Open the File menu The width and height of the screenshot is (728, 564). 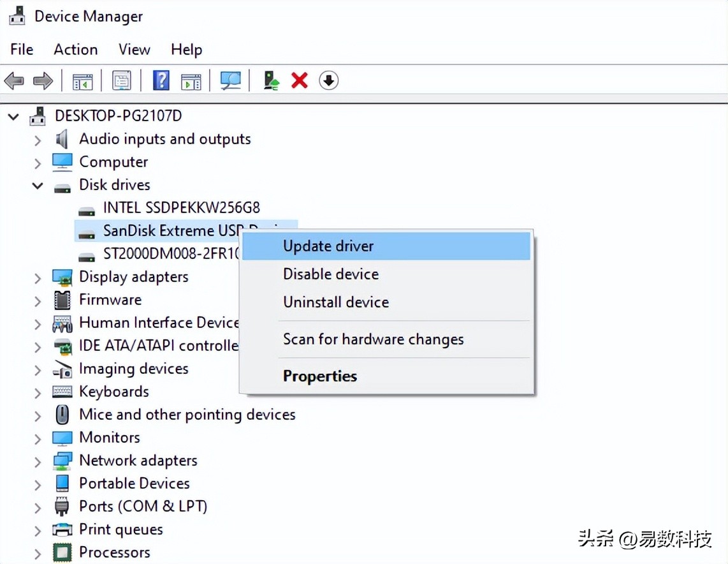pos(22,49)
